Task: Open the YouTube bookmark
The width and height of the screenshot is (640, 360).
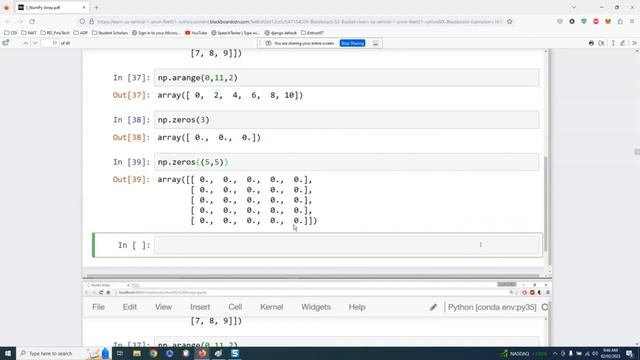Action: click(196, 33)
